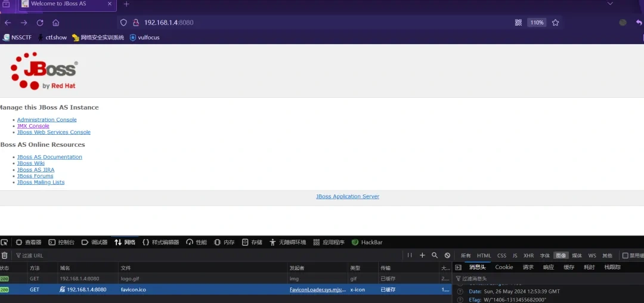Switch to the 调试器 debugger tab
644x303 pixels.
tap(95, 242)
